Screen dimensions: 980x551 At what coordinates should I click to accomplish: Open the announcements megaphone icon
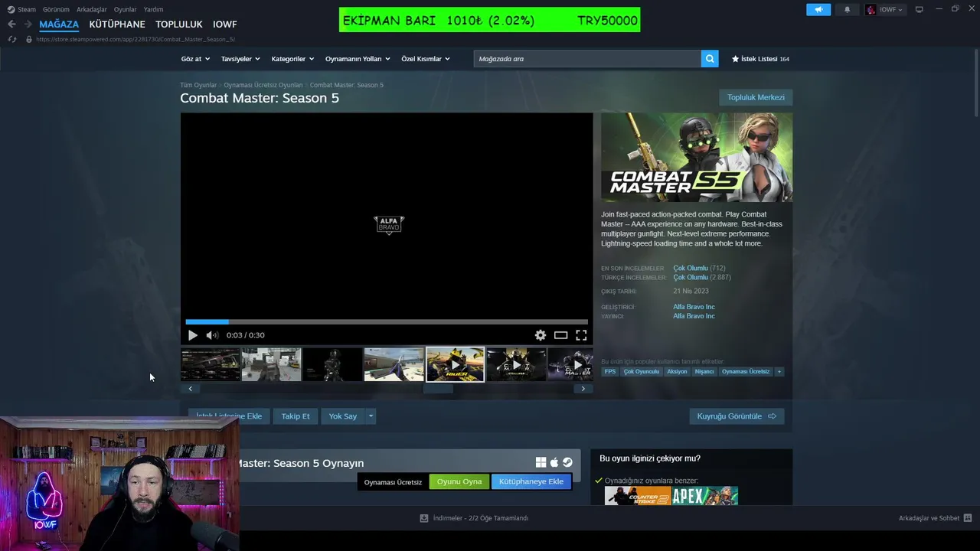(818, 9)
